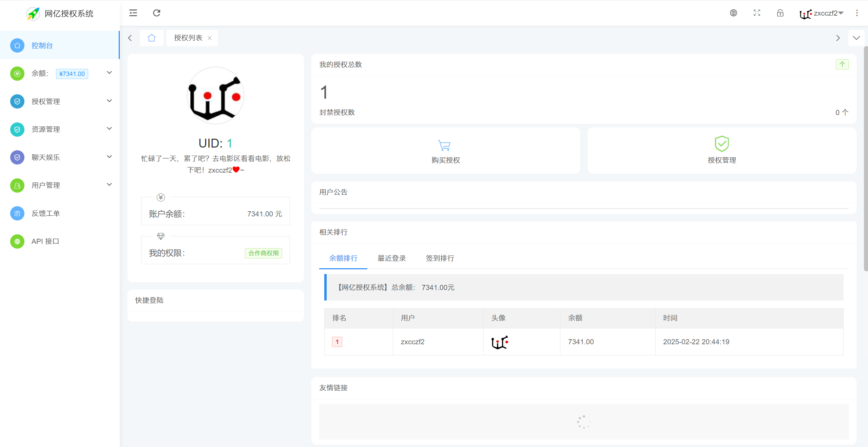Switch to the 签到排行 tab

pos(440,258)
